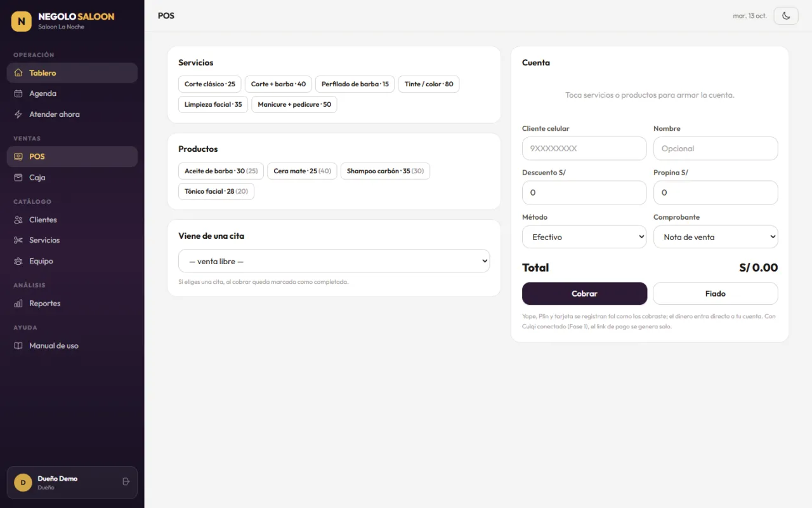Open the Comprobante dropdown
The image size is (812, 508).
[x=716, y=237]
